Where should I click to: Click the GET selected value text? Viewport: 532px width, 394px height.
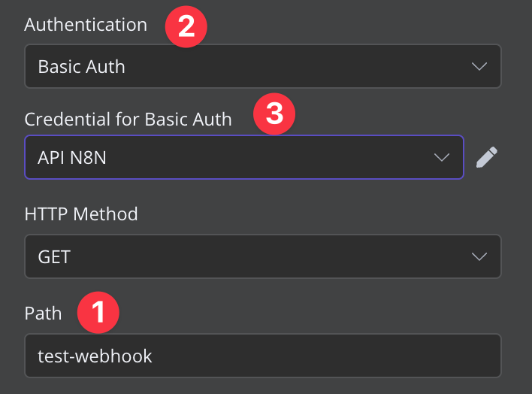click(x=54, y=257)
